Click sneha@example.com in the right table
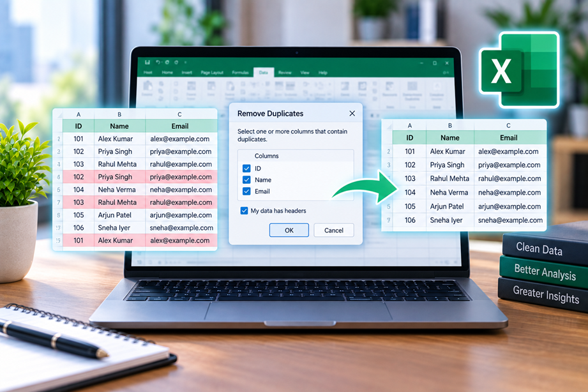The height and width of the screenshot is (392, 588). pyautogui.click(x=510, y=220)
